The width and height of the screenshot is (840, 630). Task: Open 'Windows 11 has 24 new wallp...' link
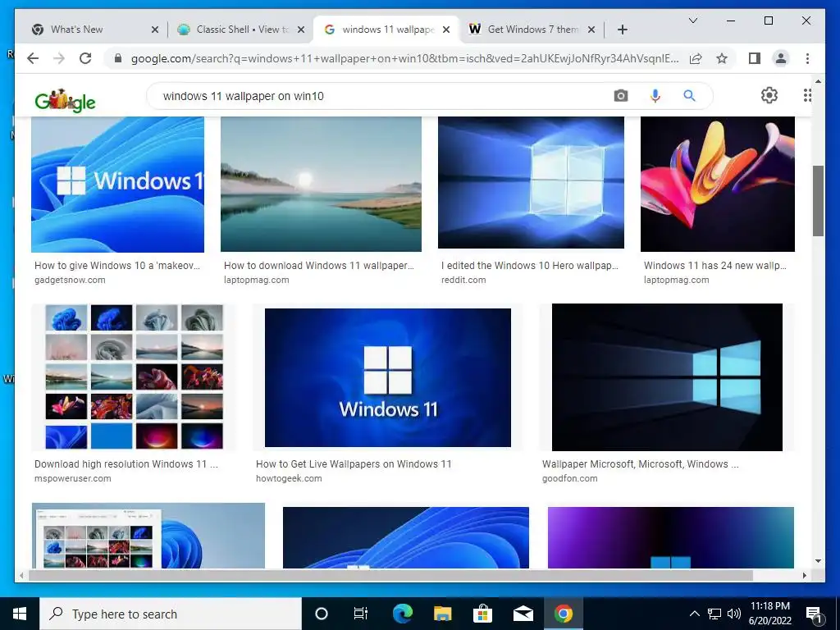(x=715, y=266)
